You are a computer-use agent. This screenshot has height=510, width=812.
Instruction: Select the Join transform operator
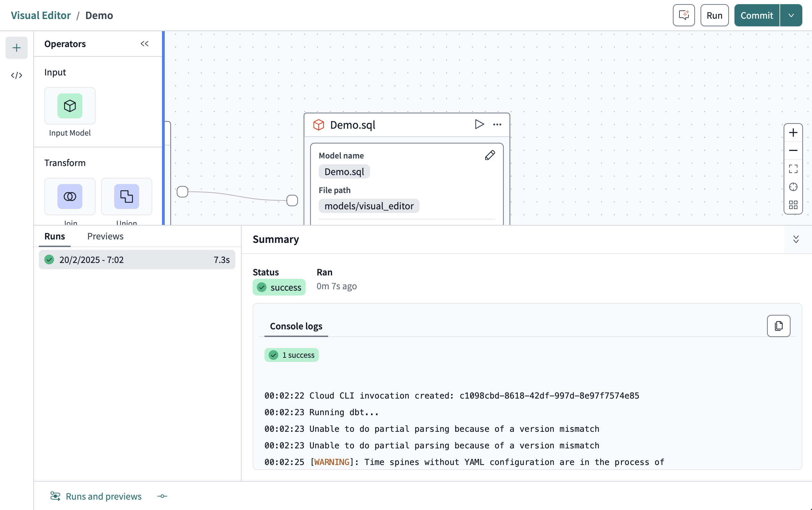coord(70,197)
